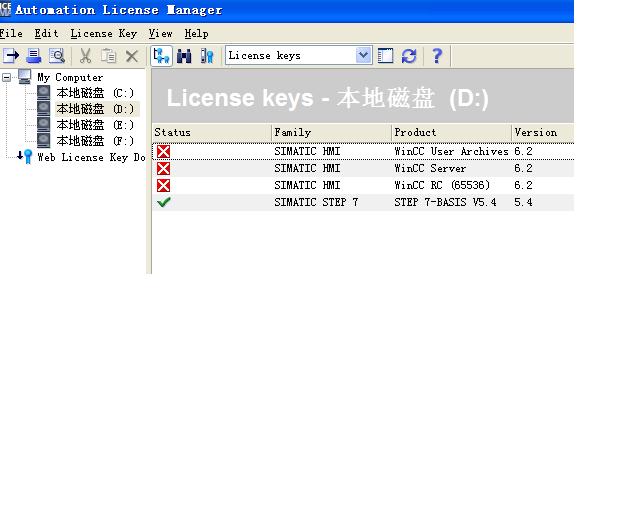The height and width of the screenshot is (512, 640).
Task: Click the Print toolbar icon
Action: point(33,56)
